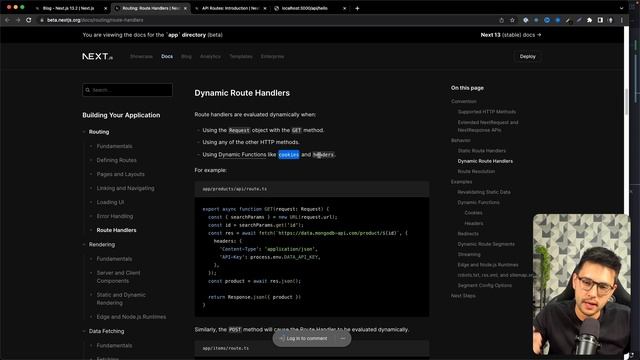Jump to Static Route Handlers in On this page
Screen dimensions: 640x360
tap(482, 151)
